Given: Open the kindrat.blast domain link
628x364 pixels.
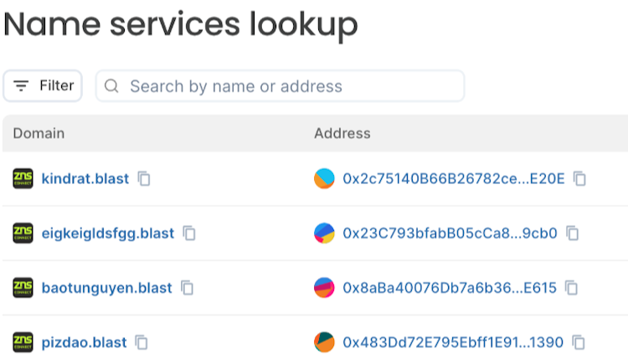Looking at the screenshot, I should coord(85,179).
